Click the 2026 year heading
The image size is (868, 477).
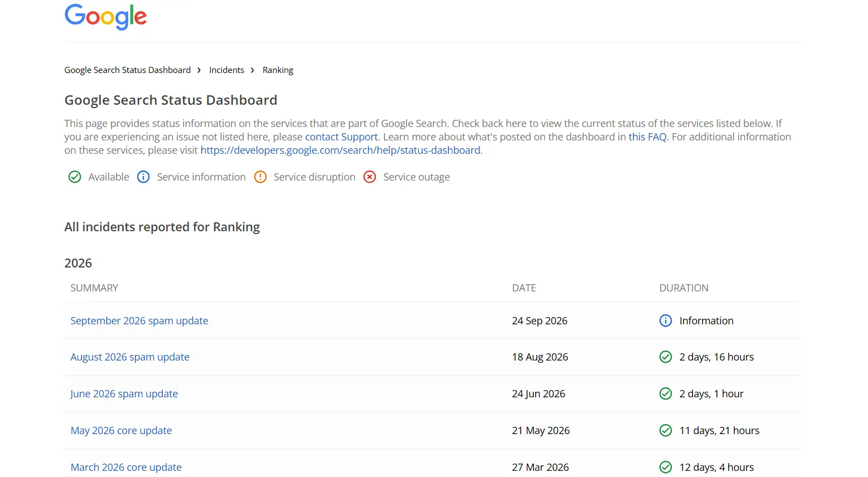coord(78,263)
